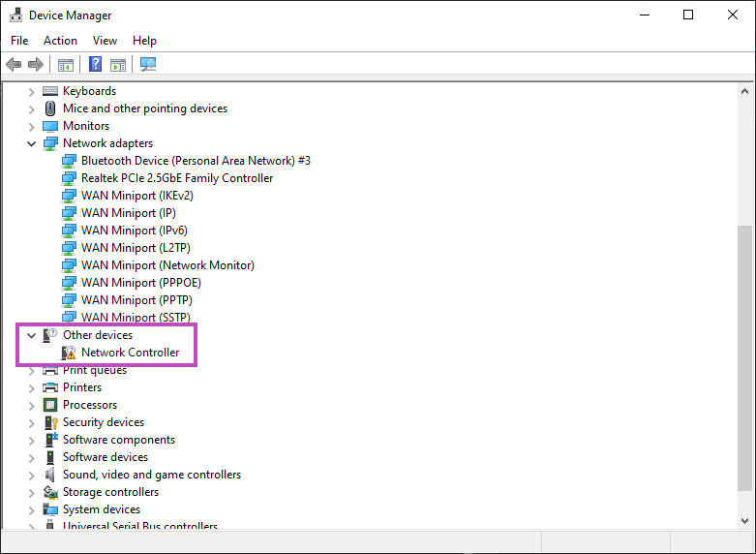Click Device Manager title bar app icon

click(15, 15)
